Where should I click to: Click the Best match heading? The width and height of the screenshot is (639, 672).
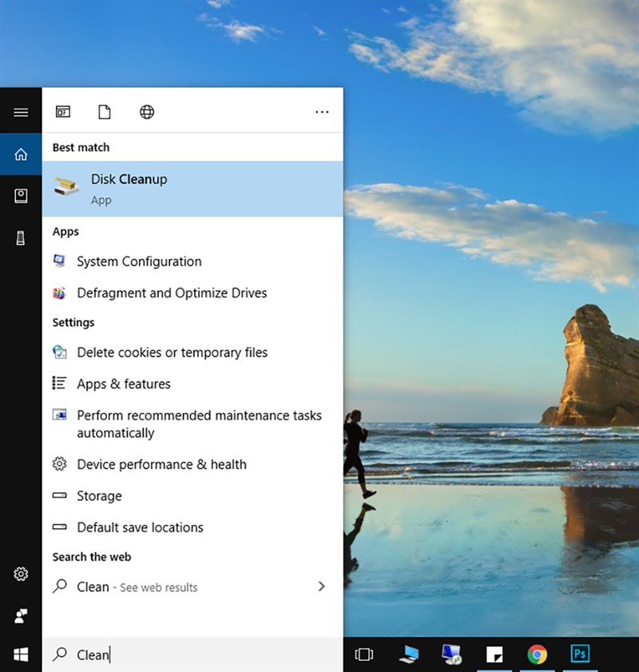click(81, 148)
